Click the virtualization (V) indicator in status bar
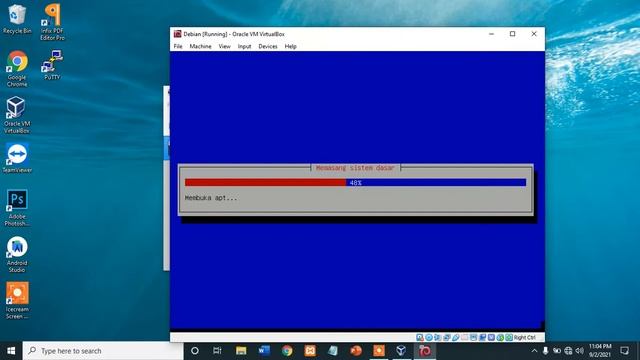This screenshot has height=360, width=640. (x=491, y=338)
